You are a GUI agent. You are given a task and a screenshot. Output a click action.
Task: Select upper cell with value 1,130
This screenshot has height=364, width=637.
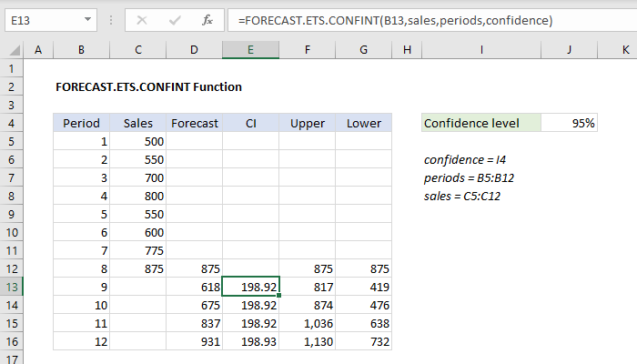308,341
